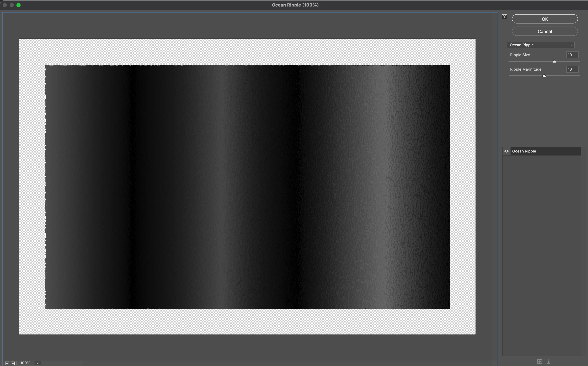Click the show/hide filter thumbnails icon
This screenshot has height=366, width=588.
pyautogui.click(x=505, y=17)
